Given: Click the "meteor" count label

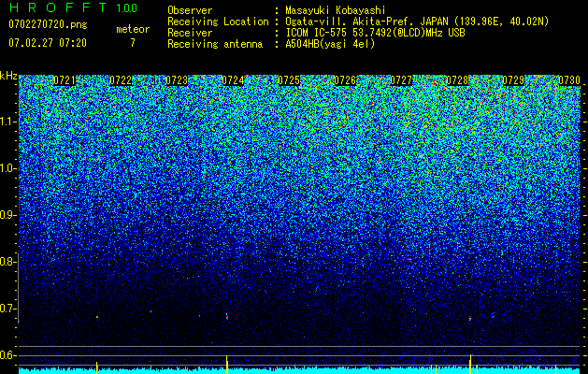Looking at the screenshot, I should pos(133,29).
